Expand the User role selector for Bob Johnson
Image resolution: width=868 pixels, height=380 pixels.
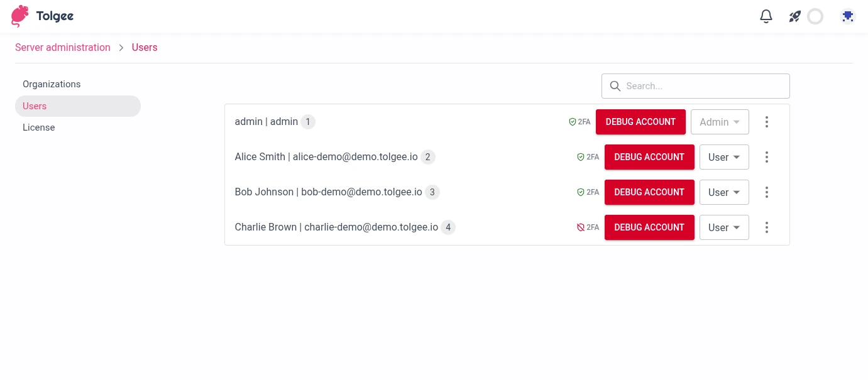click(x=724, y=192)
